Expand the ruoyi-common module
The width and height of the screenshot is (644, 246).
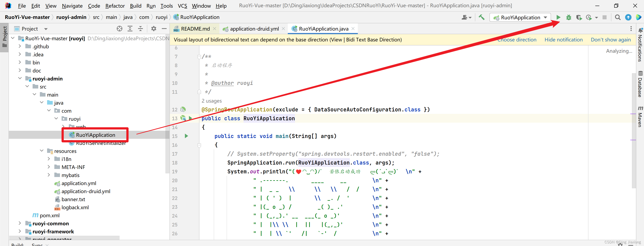click(x=20, y=223)
